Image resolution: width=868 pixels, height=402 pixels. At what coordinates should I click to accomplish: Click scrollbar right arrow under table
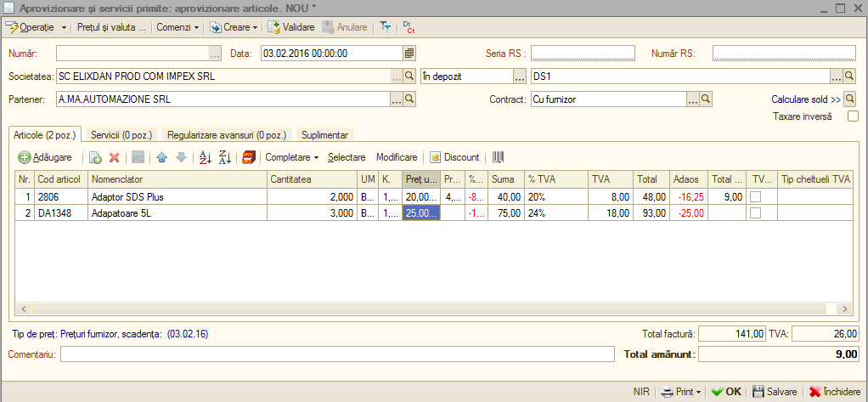pyautogui.click(x=845, y=309)
